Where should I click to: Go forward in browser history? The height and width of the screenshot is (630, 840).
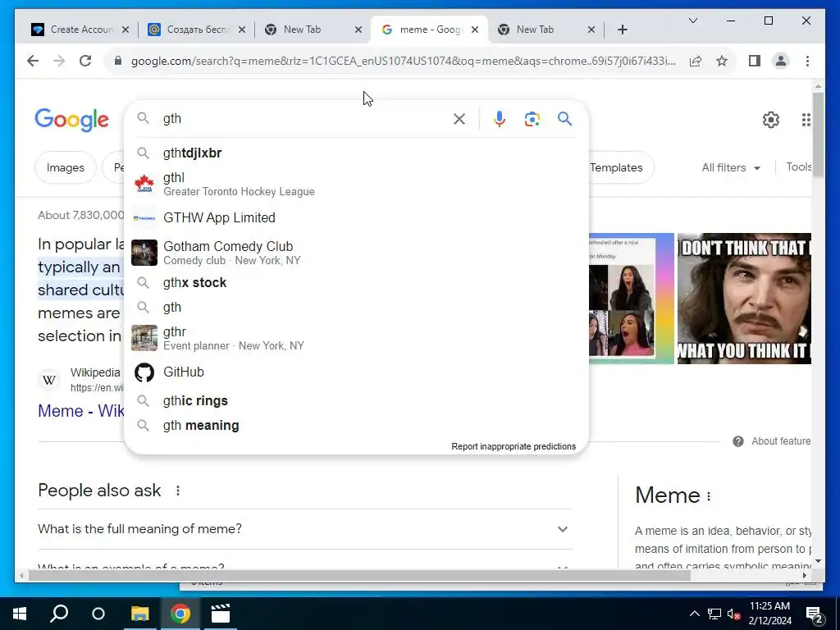[x=59, y=61]
